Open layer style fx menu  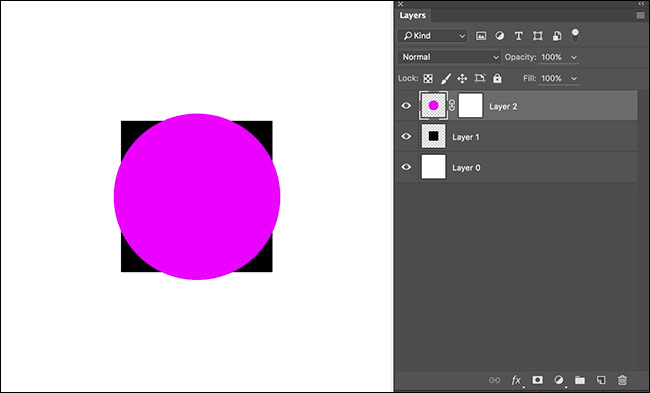[x=516, y=380]
